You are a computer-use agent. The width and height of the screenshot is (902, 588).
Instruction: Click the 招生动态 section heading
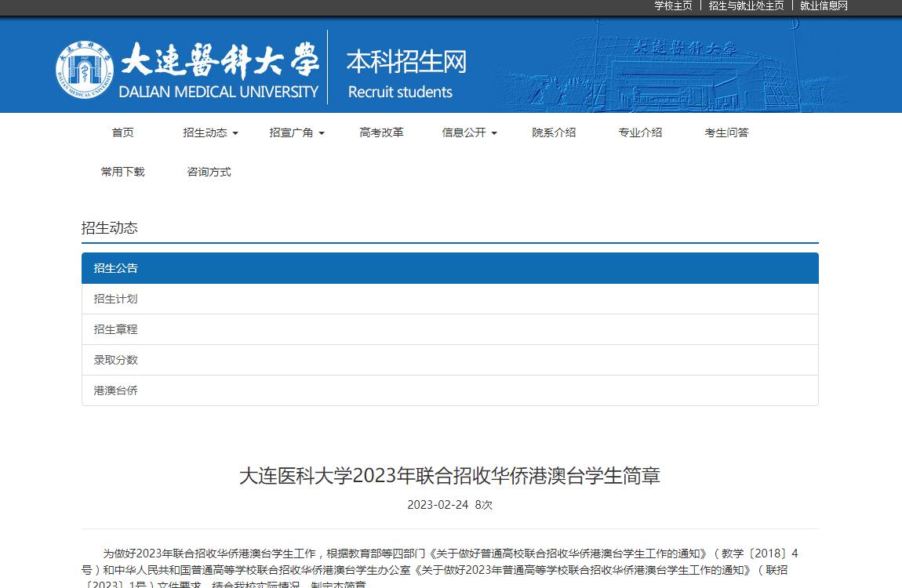(x=109, y=227)
